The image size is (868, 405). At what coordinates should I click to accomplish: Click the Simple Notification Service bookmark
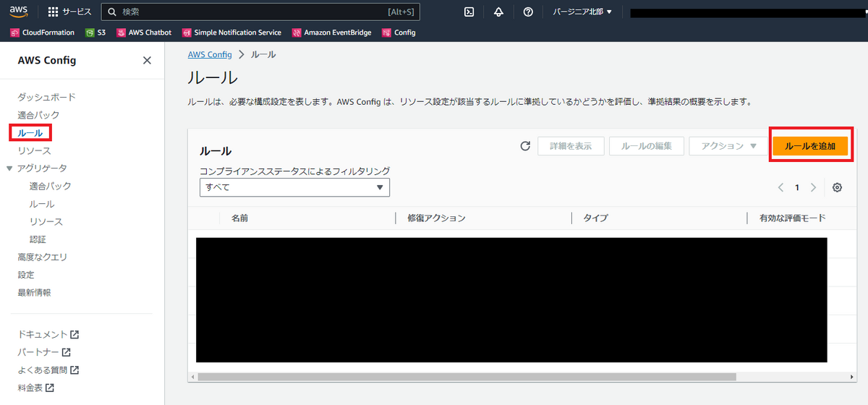[232, 33]
